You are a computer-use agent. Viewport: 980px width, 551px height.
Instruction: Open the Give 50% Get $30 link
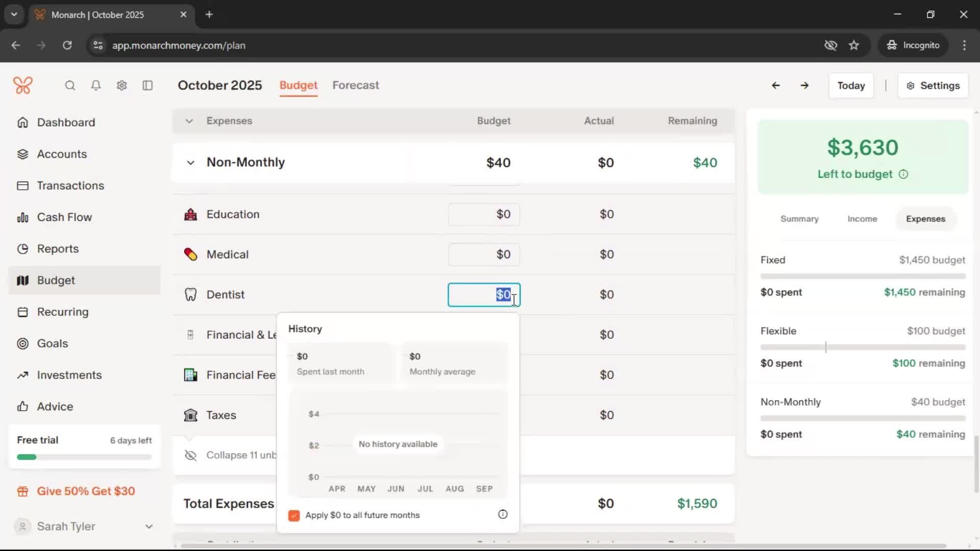click(86, 491)
